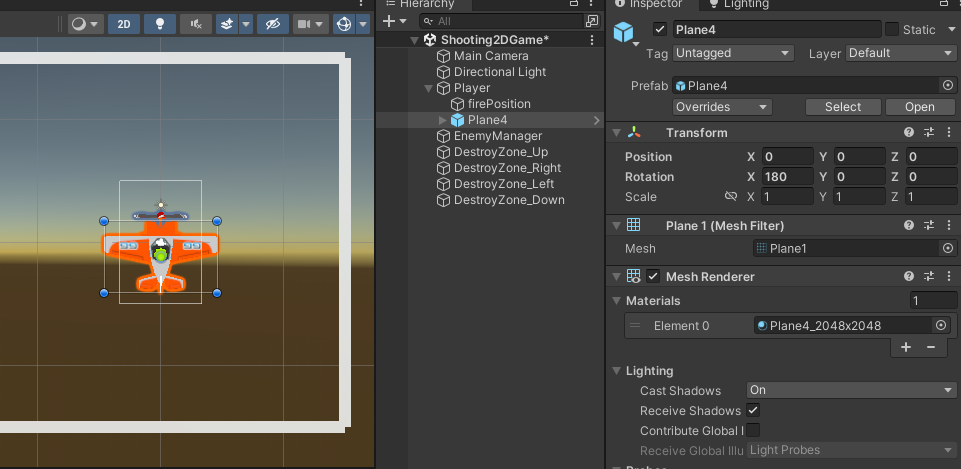Open the scene draw mode dropdown
This screenshot has width=961, height=469.
point(85,25)
